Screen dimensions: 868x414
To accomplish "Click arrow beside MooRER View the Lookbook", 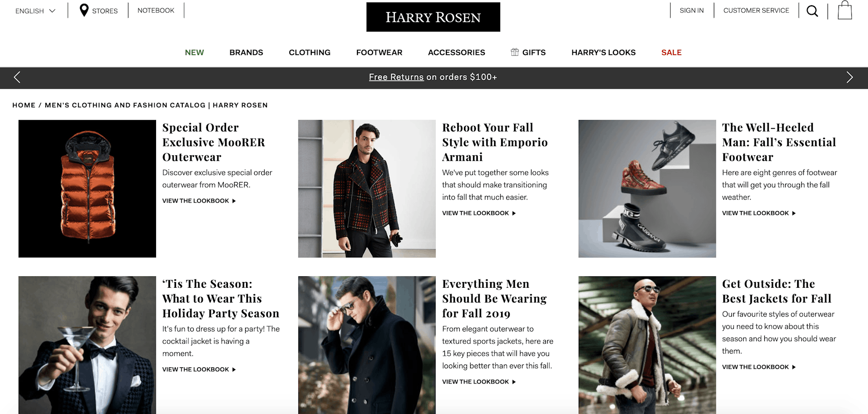I will click(x=234, y=201).
